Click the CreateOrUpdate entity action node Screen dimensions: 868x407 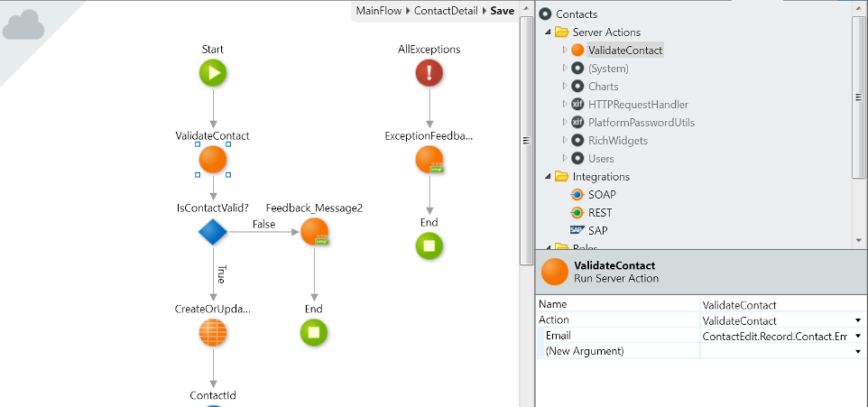pyautogui.click(x=213, y=333)
